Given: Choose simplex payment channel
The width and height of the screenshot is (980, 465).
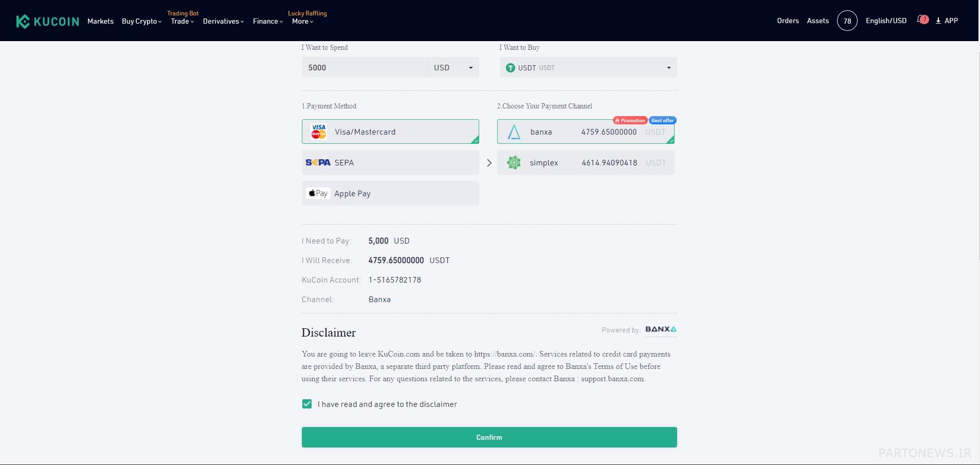Looking at the screenshot, I should (585, 163).
